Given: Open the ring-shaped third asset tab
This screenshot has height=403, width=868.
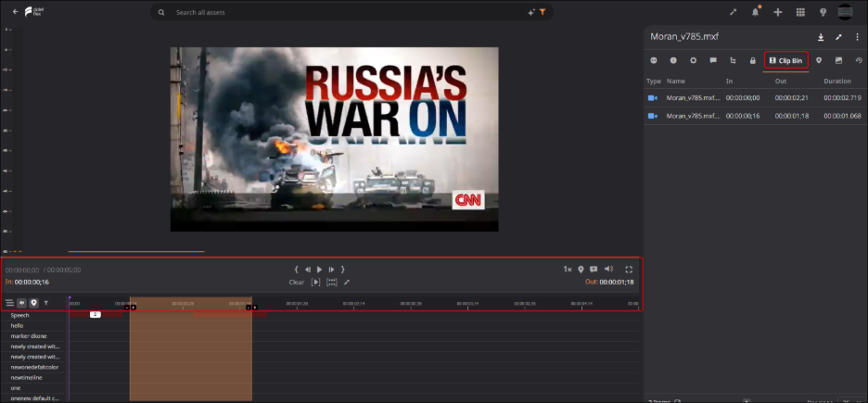Looking at the screenshot, I should click(x=693, y=60).
